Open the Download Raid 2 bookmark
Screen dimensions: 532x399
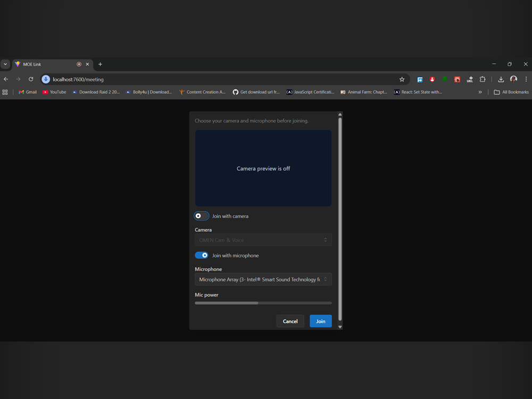coord(96,92)
